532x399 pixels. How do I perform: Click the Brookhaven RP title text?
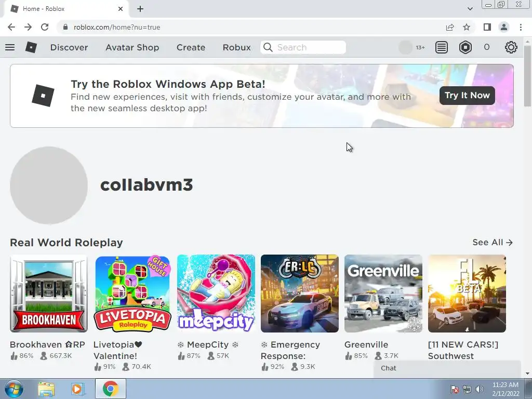click(x=47, y=345)
